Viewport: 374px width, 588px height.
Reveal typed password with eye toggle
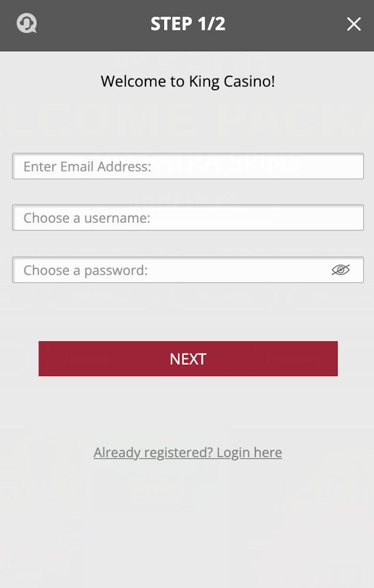coord(340,270)
